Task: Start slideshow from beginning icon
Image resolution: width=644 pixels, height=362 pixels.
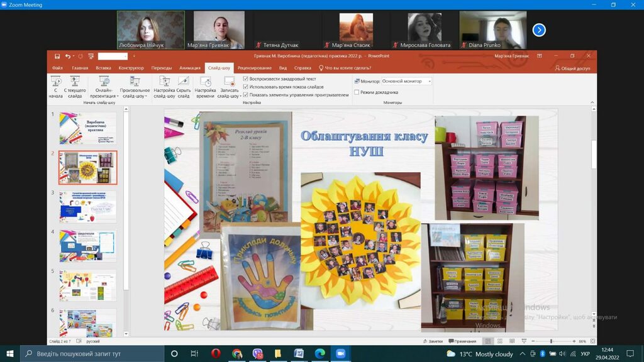Action: pyautogui.click(x=55, y=87)
